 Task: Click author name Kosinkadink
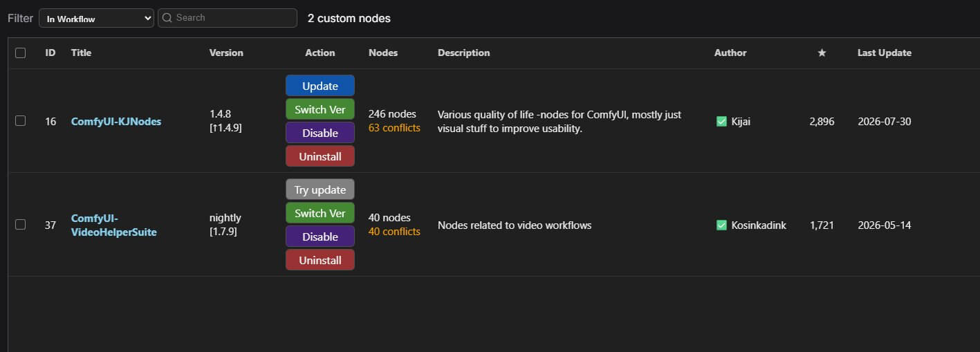(759, 225)
